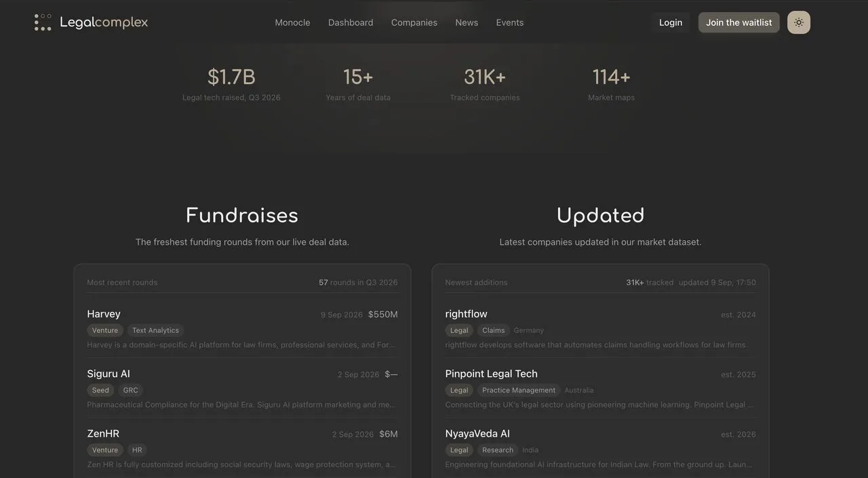Click "updated 9 Sep, 17:50" text

(x=717, y=282)
